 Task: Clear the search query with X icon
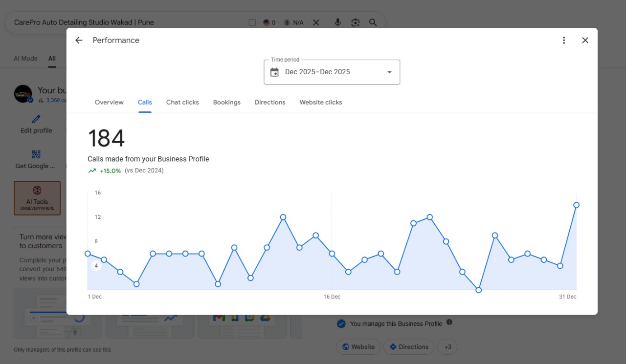316,22
